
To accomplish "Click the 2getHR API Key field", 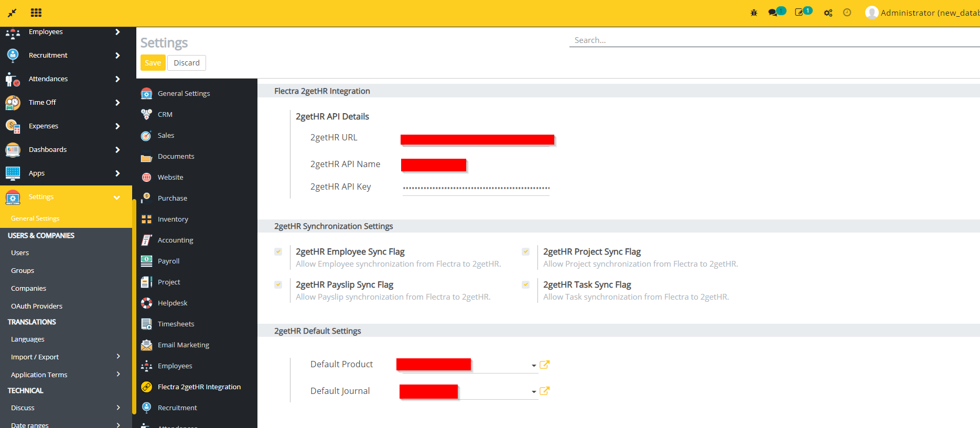I will coord(476,188).
